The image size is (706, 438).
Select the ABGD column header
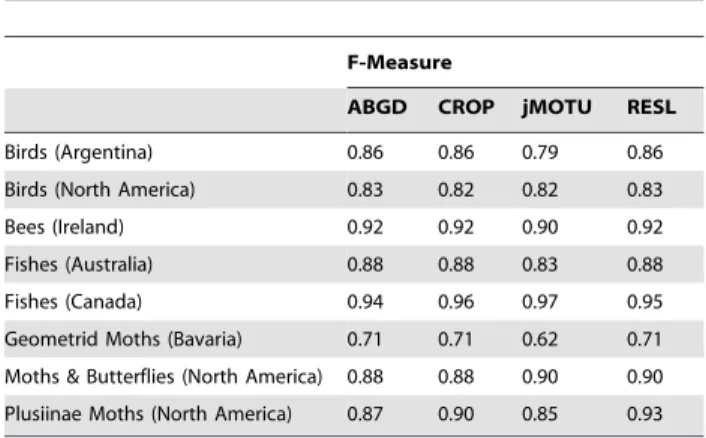pos(377,107)
